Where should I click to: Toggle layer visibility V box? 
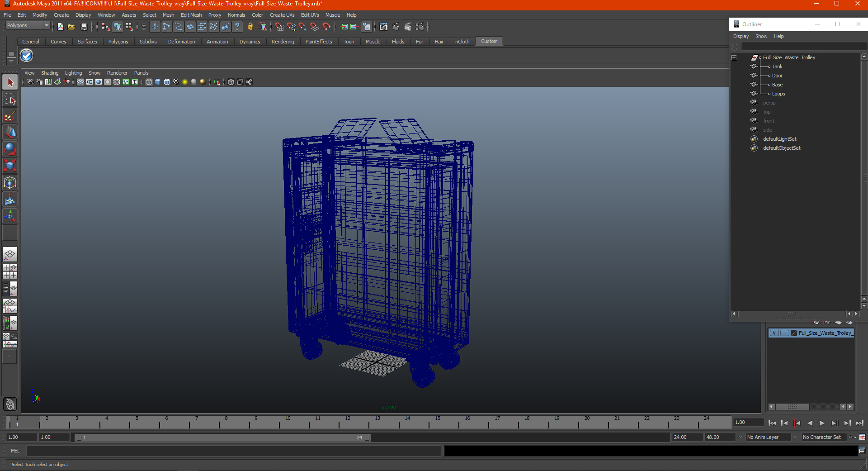(x=774, y=333)
